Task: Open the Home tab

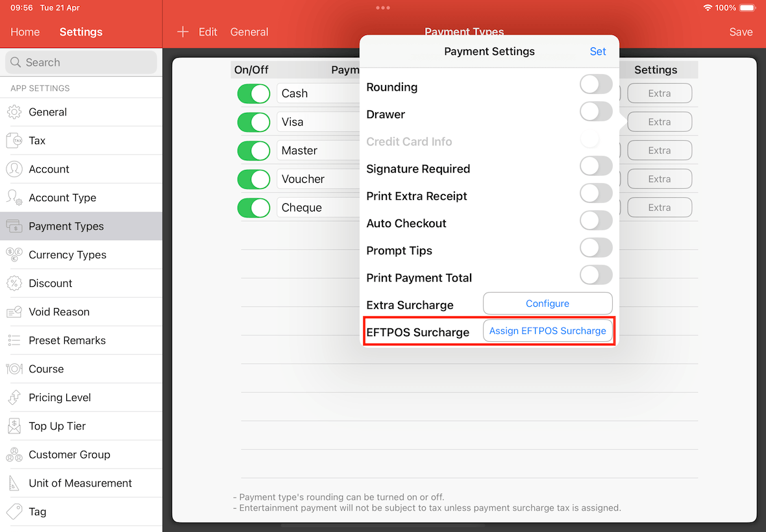Action: (x=25, y=32)
